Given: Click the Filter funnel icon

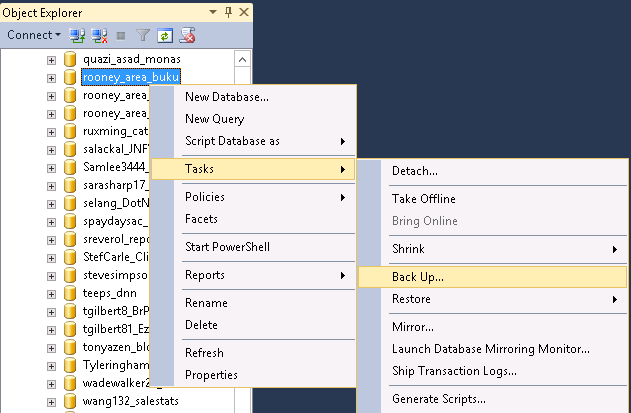Looking at the screenshot, I should [143, 35].
